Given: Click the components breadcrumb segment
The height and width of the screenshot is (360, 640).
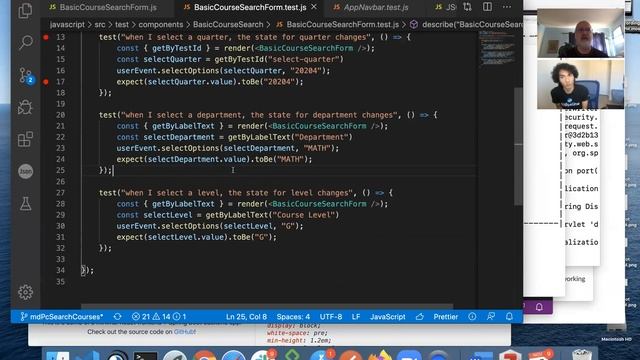Looking at the screenshot, I should [161, 24].
